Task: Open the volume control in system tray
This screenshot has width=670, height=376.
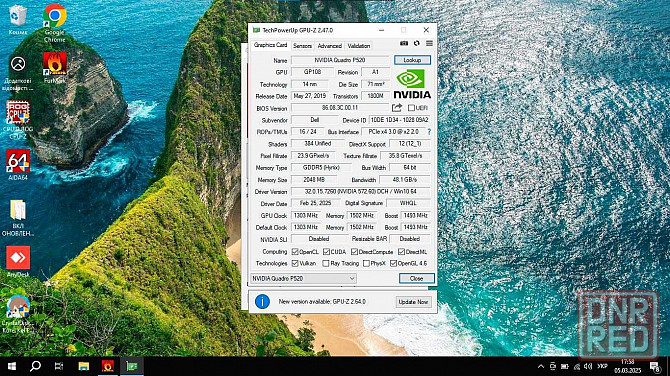Action: click(588, 366)
